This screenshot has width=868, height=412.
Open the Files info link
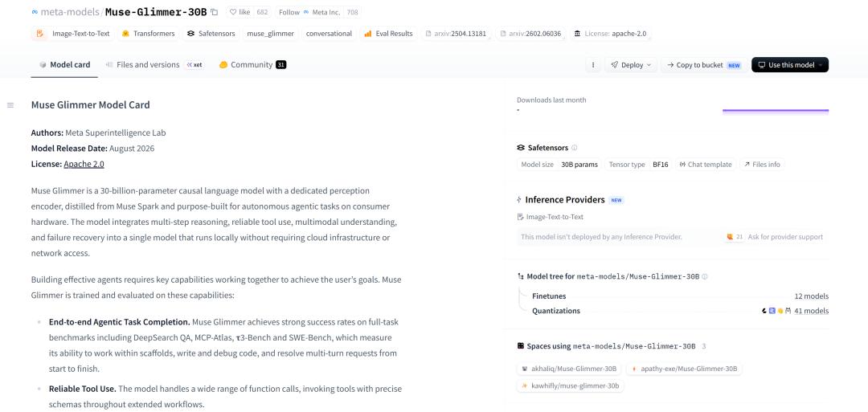(x=762, y=165)
